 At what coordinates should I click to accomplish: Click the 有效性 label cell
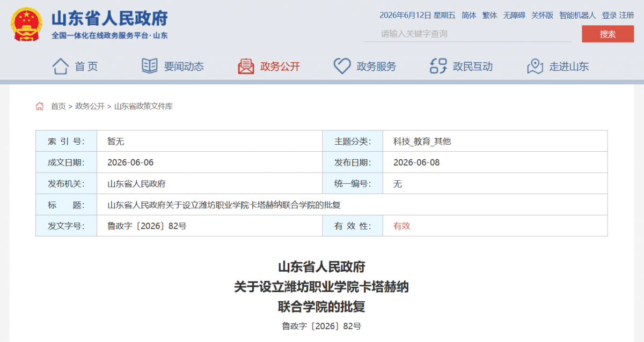click(352, 226)
